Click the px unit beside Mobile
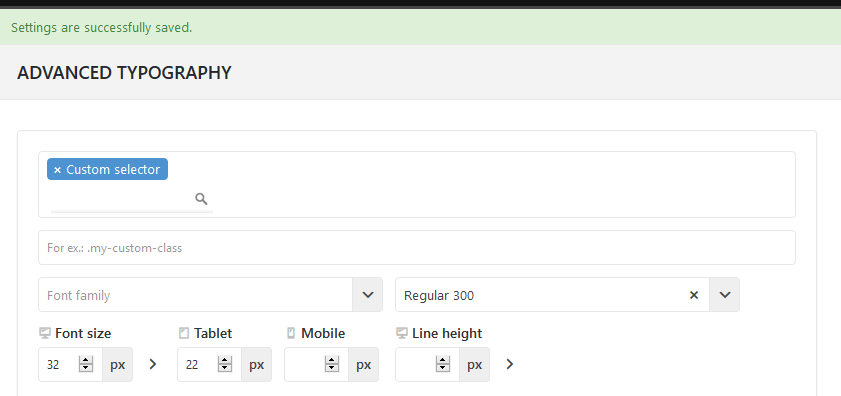Screen dimensions: 841x396 click(x=364, y=365)
